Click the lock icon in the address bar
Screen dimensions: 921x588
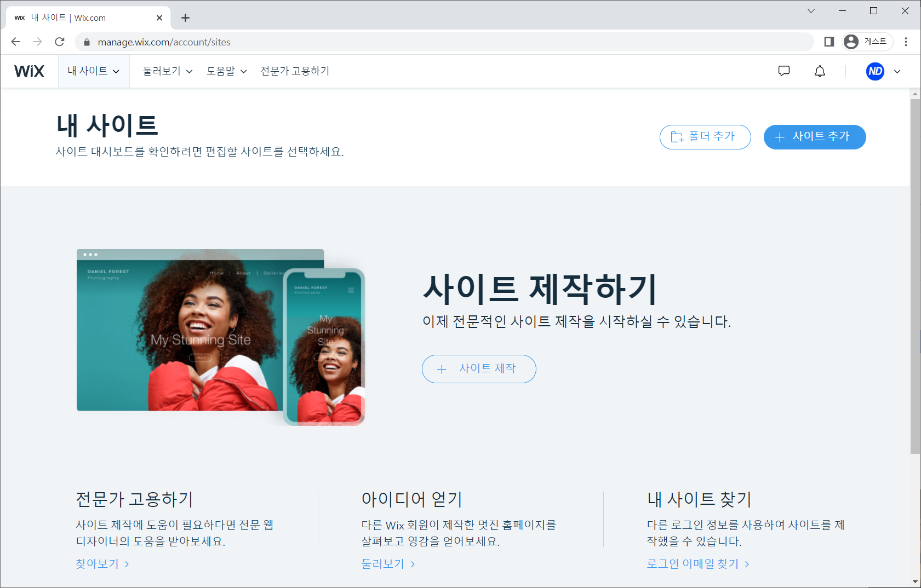(x=87, y=42)
